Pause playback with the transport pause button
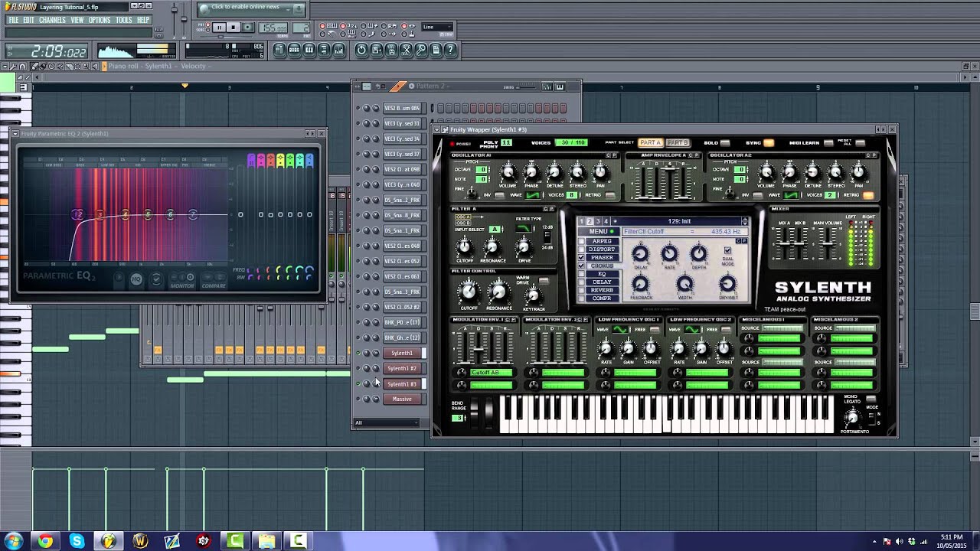The image size is (980, 551). tap(220, 28)
